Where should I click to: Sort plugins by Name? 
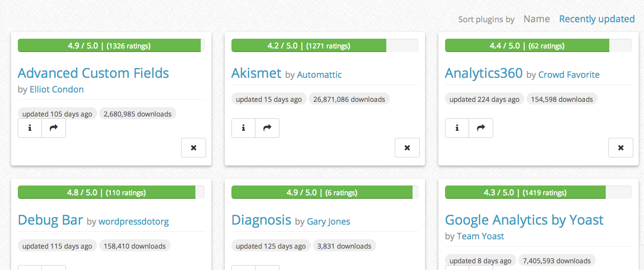(x=536, y=19)
